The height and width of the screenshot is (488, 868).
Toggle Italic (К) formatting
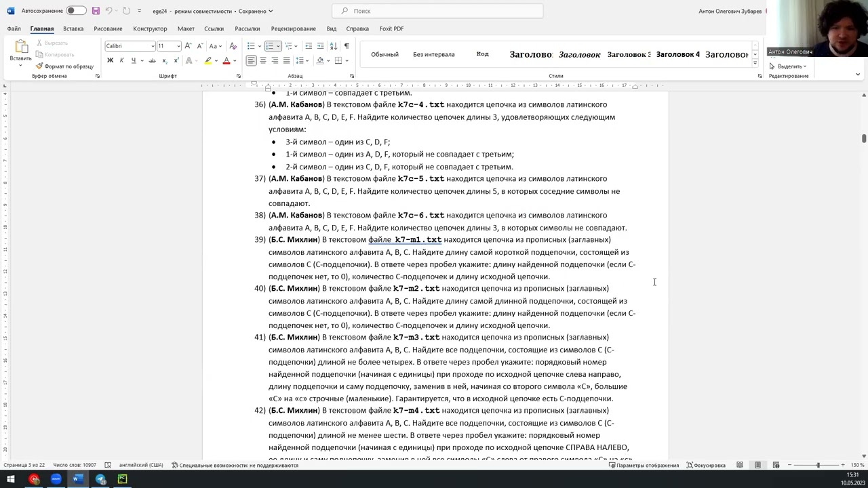click(121, 60)
